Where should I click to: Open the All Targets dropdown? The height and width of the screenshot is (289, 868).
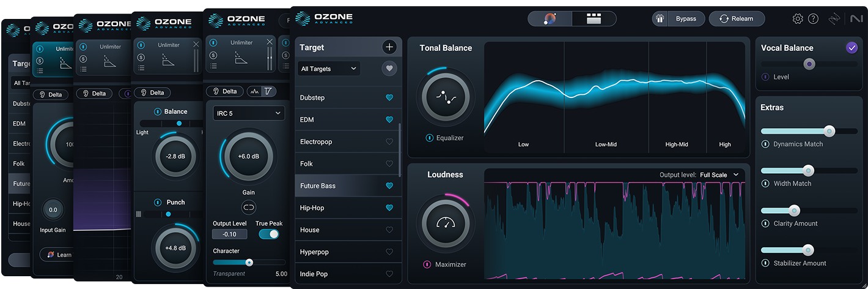click(329, 69)
